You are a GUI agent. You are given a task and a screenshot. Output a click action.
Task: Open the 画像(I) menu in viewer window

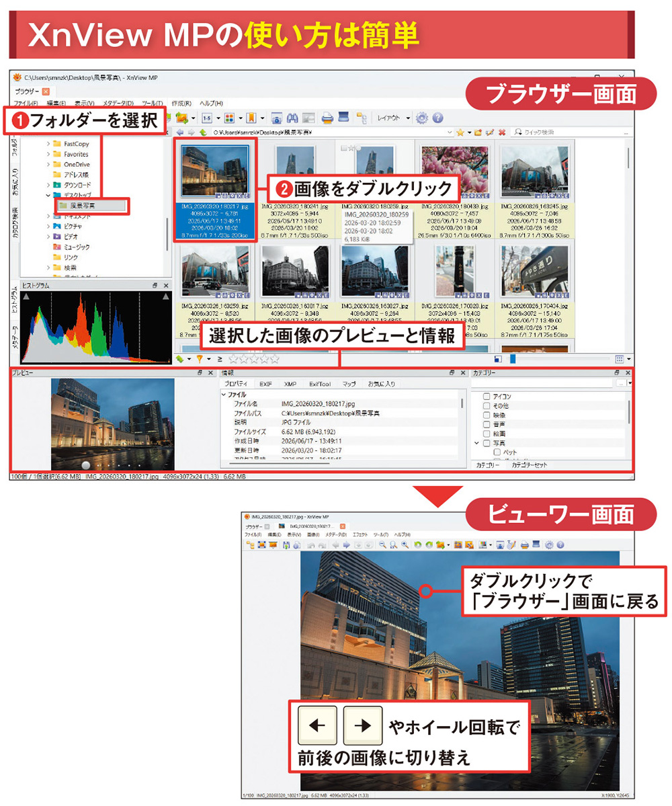pos(313,534)
